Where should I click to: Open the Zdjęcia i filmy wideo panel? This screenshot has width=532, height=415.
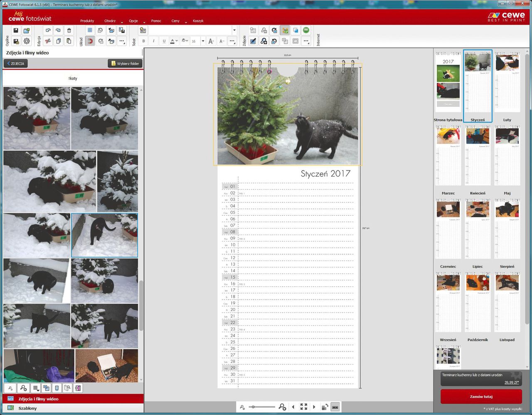tap(73, 399)
